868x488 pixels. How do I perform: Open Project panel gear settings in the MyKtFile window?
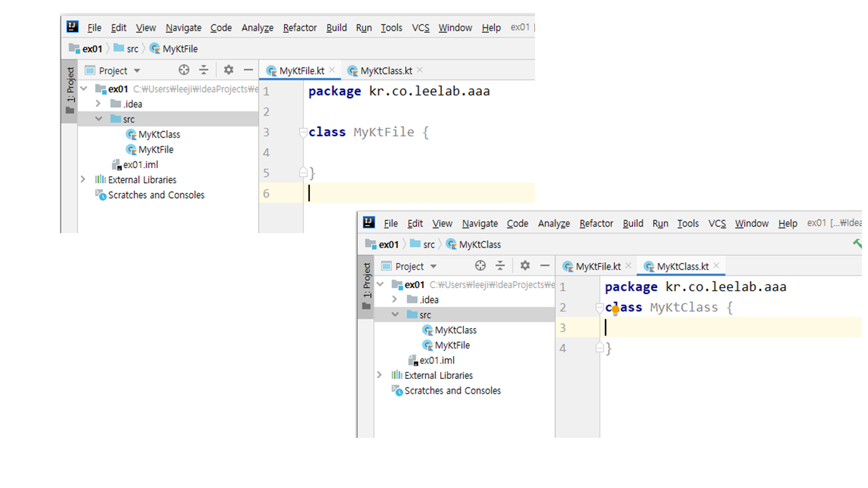point(229,70)
